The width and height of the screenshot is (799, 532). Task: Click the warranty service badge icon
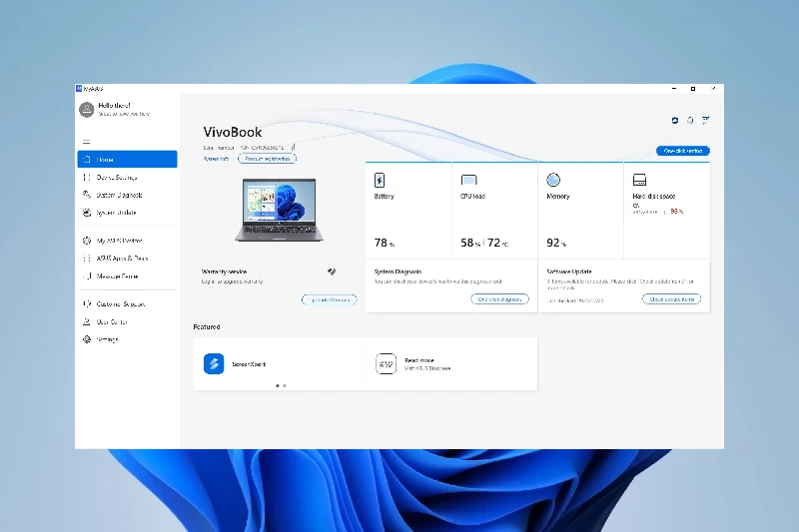point(332,271)
